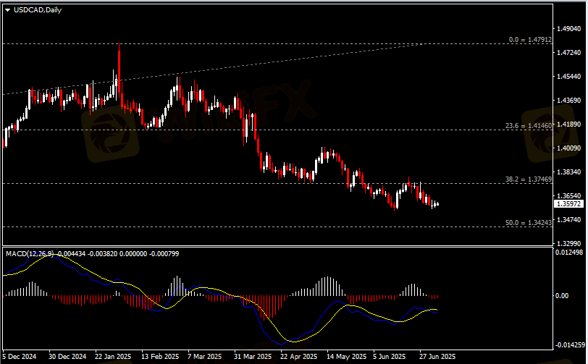Click the 5 Dec 2024 date label
This screenshot has width=588, height=364.
point(20,356)
